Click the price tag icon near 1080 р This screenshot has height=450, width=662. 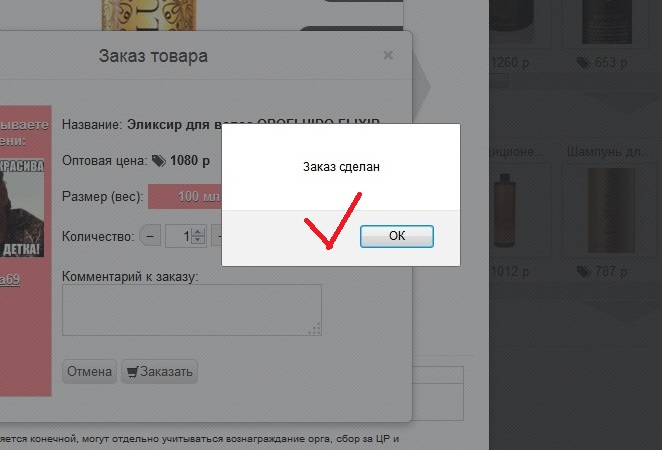tap(159, 161)
